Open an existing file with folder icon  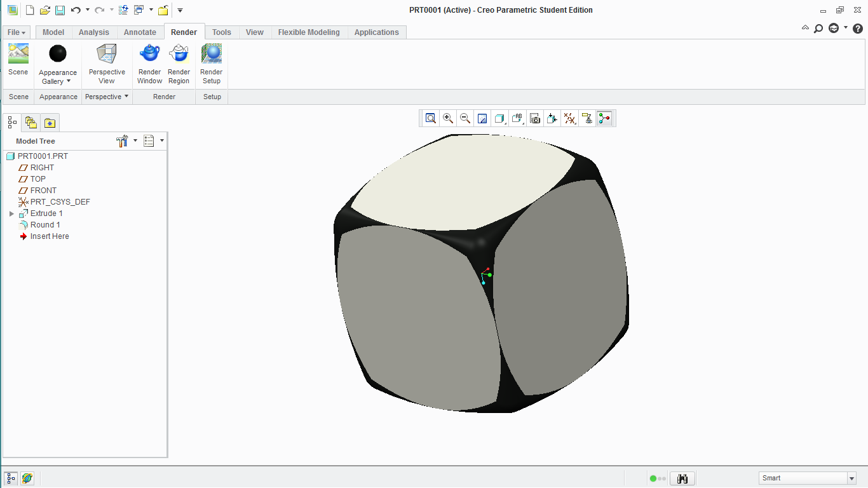[44, 10]
